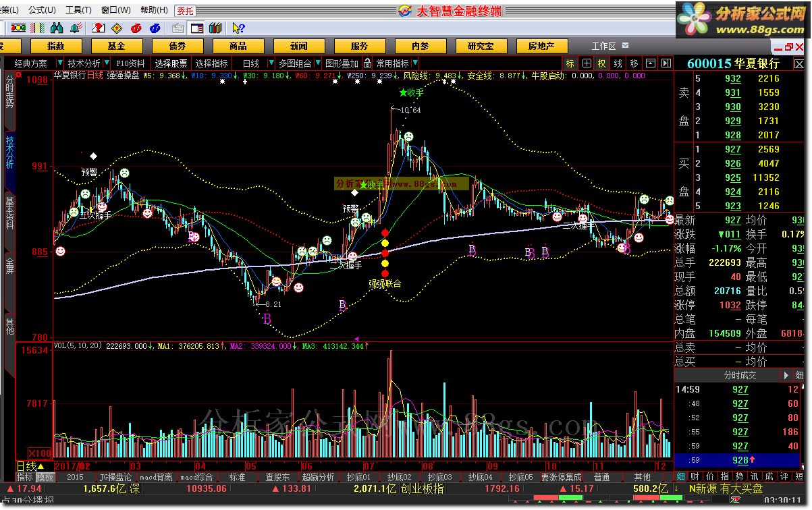
Task: Click the 指数 category button
Action: pyautogui.click(x=56, y=46)
